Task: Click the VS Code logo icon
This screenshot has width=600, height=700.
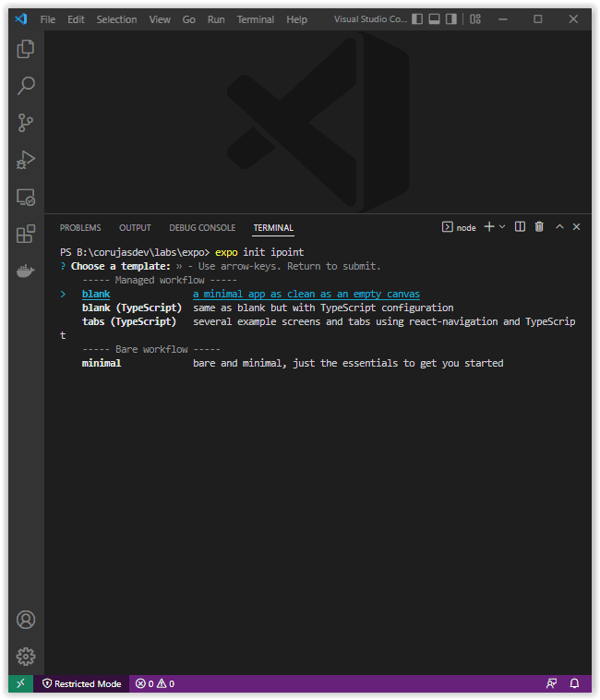Action: [x=21, y=19]
